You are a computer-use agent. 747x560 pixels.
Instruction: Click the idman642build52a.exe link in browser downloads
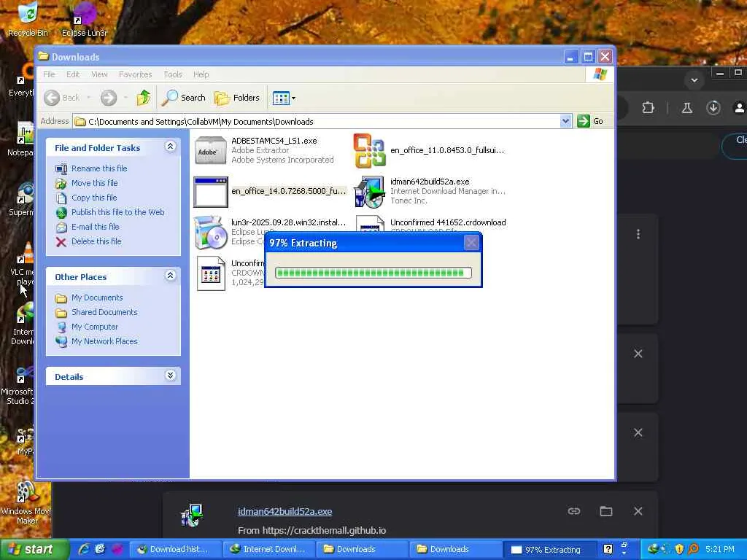coord(285,511)
